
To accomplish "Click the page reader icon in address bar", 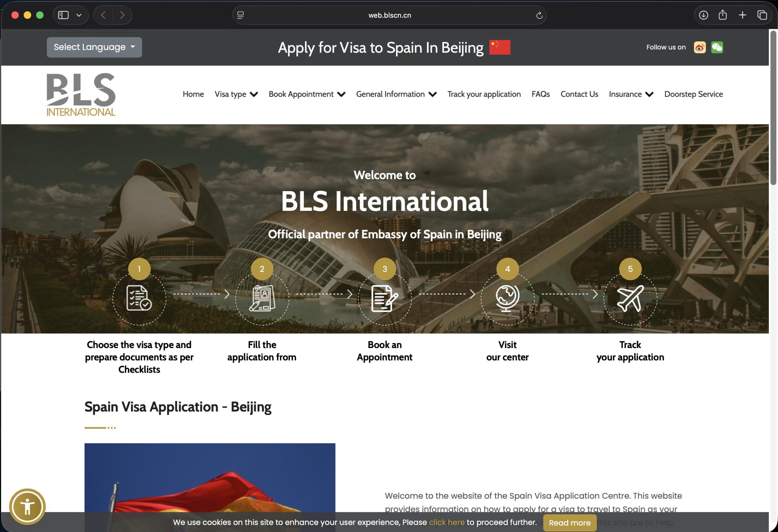I will point(240,15).
